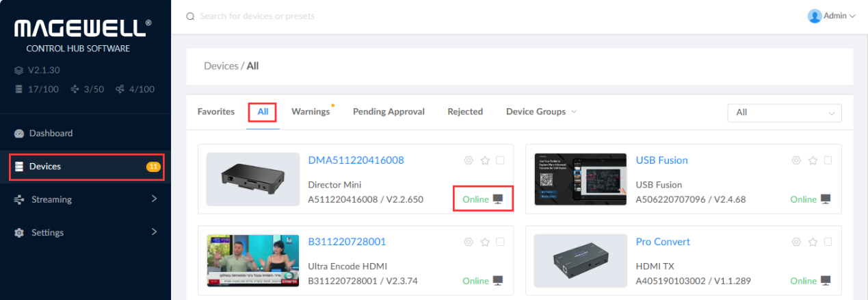Click monitor icon on Pro Convert card

(x=826, y=281)
